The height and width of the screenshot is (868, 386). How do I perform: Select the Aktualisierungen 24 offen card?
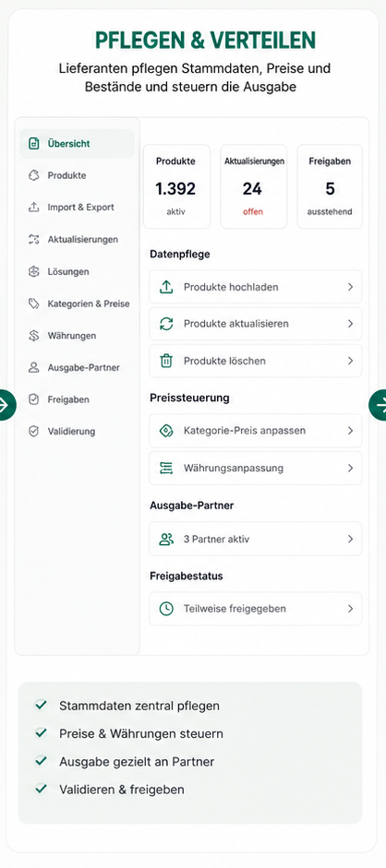pyautogui.click(x=254, y=186)
